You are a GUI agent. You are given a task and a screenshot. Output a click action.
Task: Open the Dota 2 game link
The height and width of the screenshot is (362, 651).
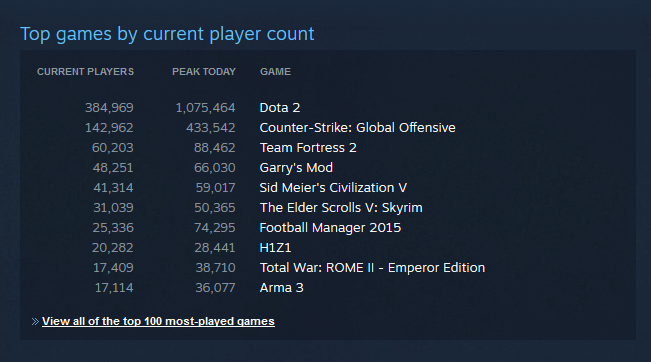point(279,108)
